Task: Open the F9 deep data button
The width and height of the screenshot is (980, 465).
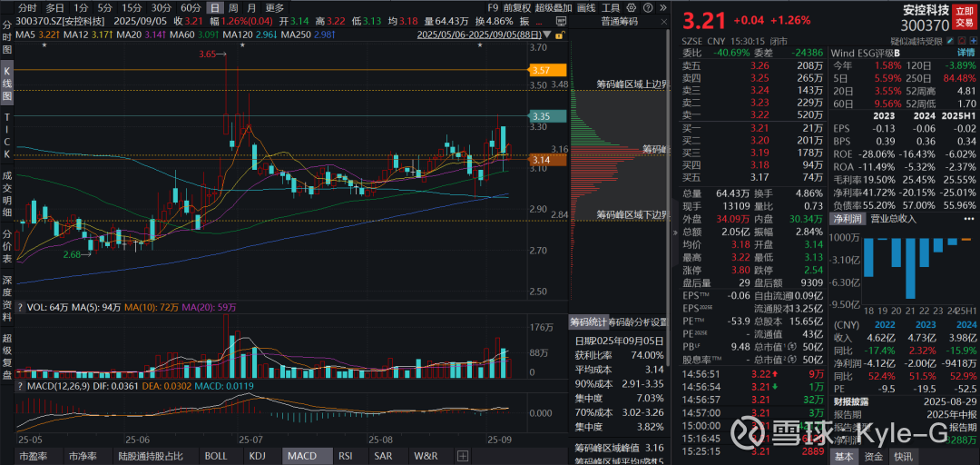Action: click(493, 8)
